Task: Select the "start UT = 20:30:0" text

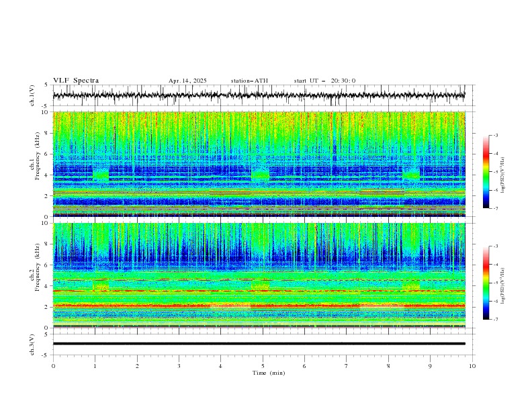Action: point(324,81)
